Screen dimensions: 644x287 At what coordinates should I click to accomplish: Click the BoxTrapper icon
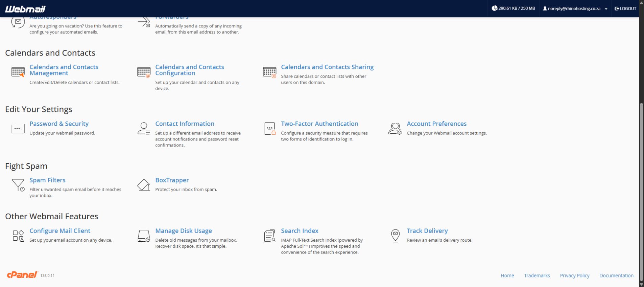point(144,185)
